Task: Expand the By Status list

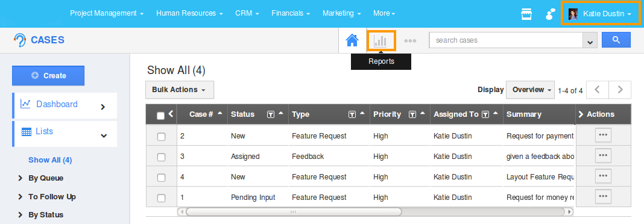Action: 20,214
